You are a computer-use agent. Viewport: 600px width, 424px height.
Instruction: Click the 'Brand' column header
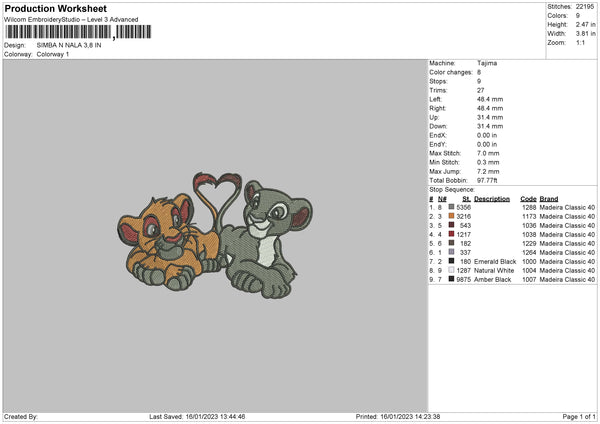tap(549, 199)
